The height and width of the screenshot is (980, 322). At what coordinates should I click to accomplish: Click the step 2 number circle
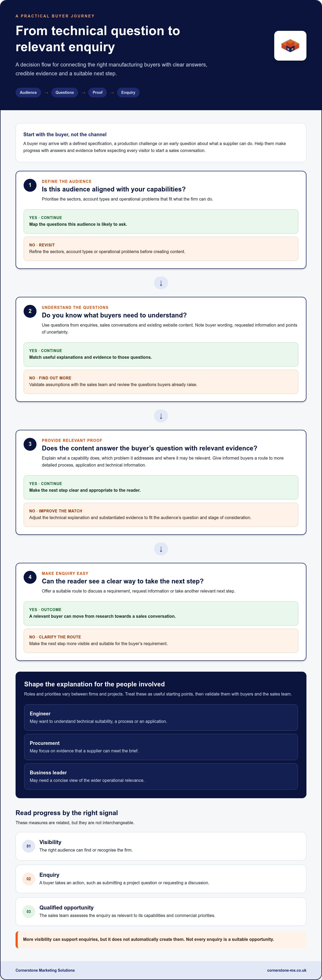click(x=30, y=311)
